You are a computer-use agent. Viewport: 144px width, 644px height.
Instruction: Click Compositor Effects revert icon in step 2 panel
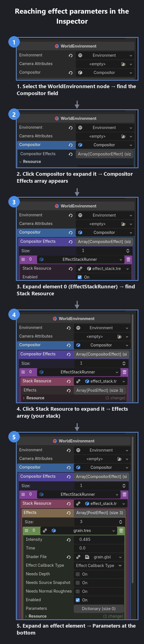coord(70,154)
